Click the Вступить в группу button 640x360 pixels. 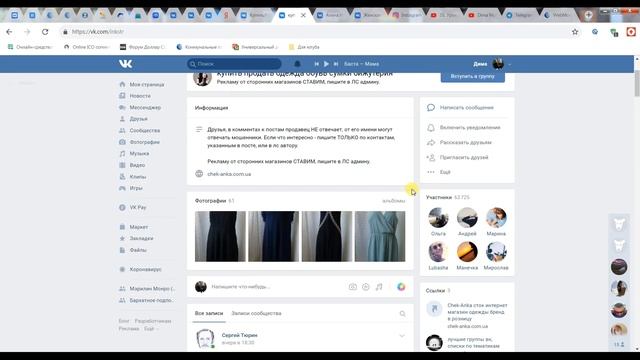click(473, 76)
